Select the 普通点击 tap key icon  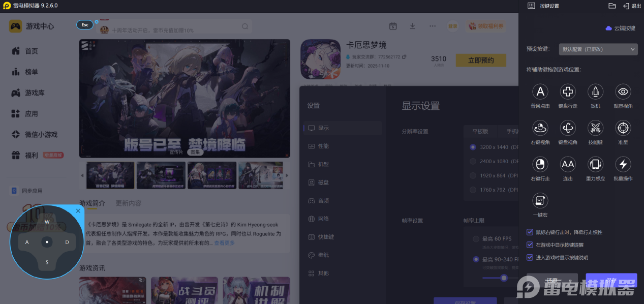[x=540, y=92]
